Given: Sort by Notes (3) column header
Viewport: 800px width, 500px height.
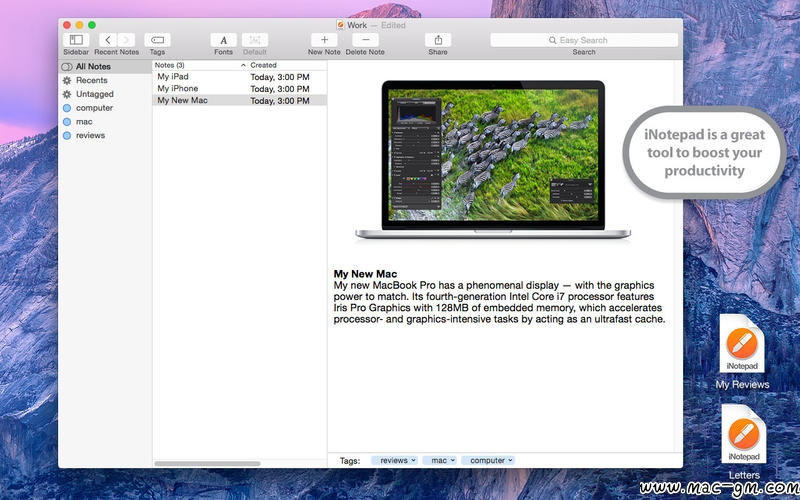Looking at the screenshot, I should point(200,65).
